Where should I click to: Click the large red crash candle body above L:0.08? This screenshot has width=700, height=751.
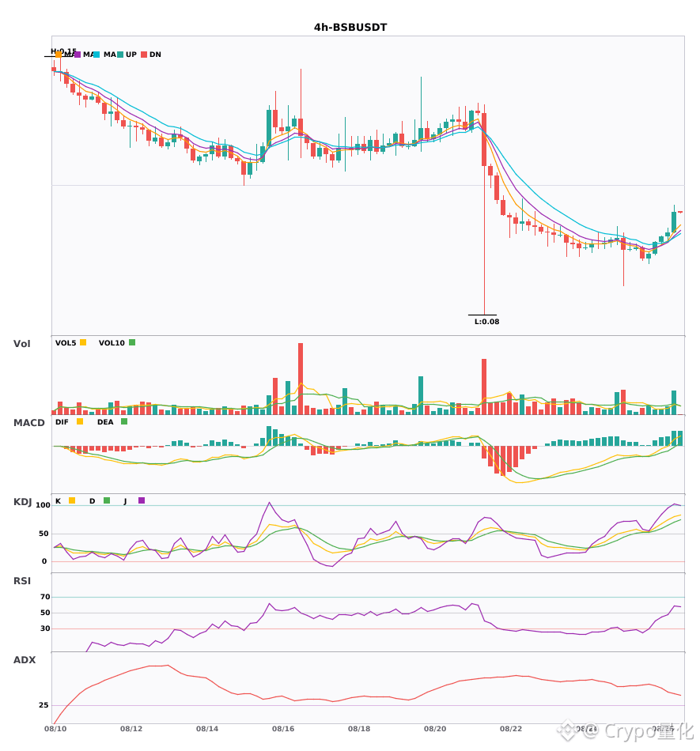point(484,139)
